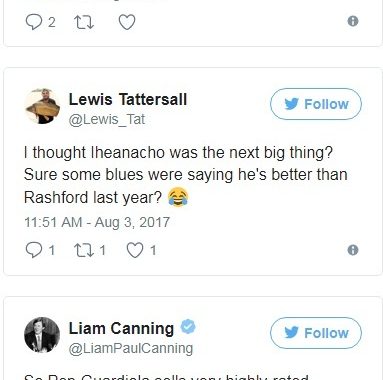383x380 pixels.
Task: Visit the @Lewis_Tat handle
Action: [107, 119]
